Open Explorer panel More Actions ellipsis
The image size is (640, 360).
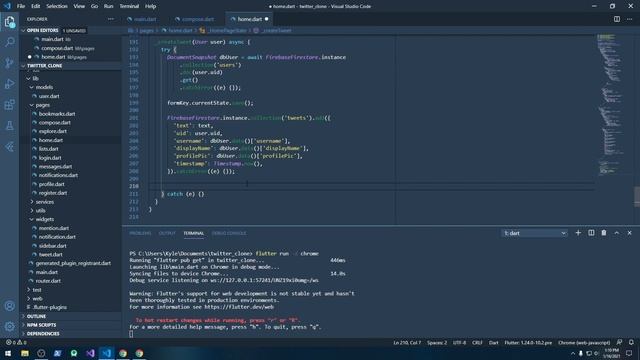[111, 19]
